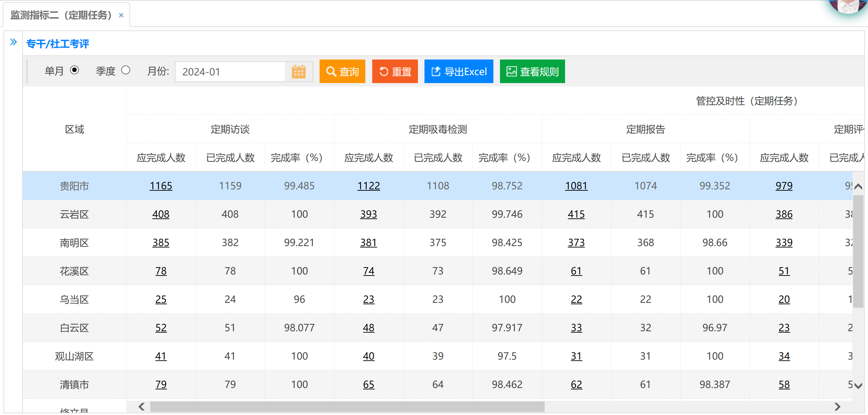Click the 定期报告 column group header
This screenshot has height=415, width=868.
646,129
